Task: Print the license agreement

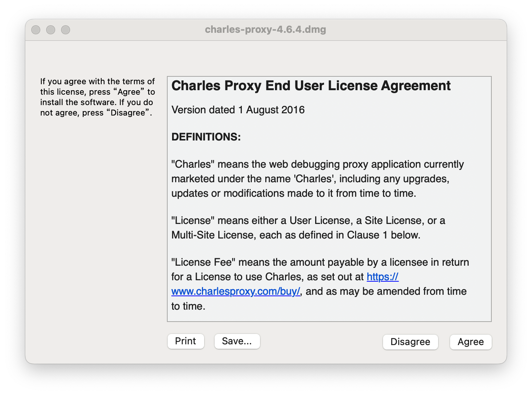Action: [x=186, y=341]
